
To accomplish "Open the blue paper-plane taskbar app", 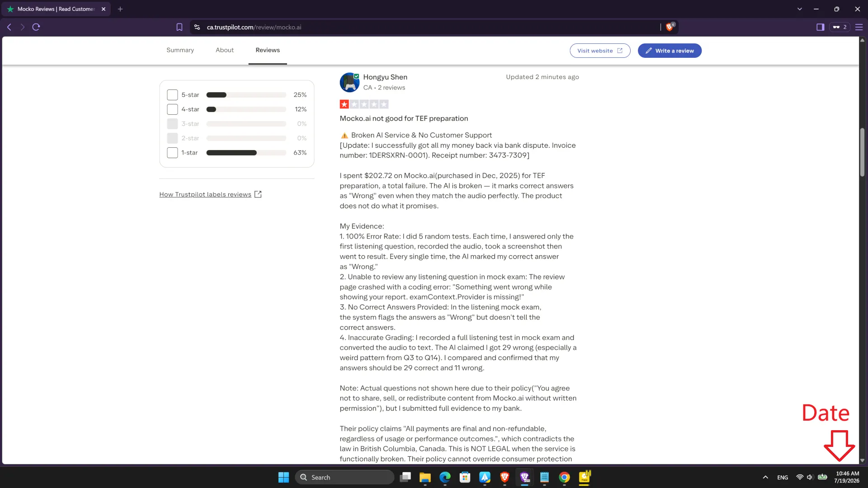I will click(x=485, y=477).
